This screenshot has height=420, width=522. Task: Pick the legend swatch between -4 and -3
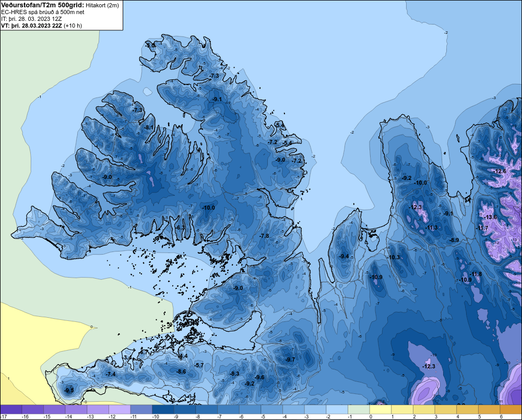(293, 409)
